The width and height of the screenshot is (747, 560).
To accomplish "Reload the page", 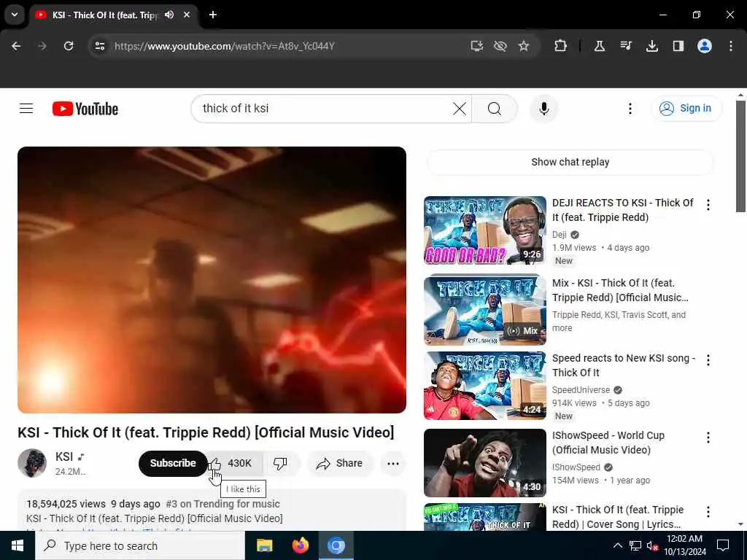I will pos(69,46).
